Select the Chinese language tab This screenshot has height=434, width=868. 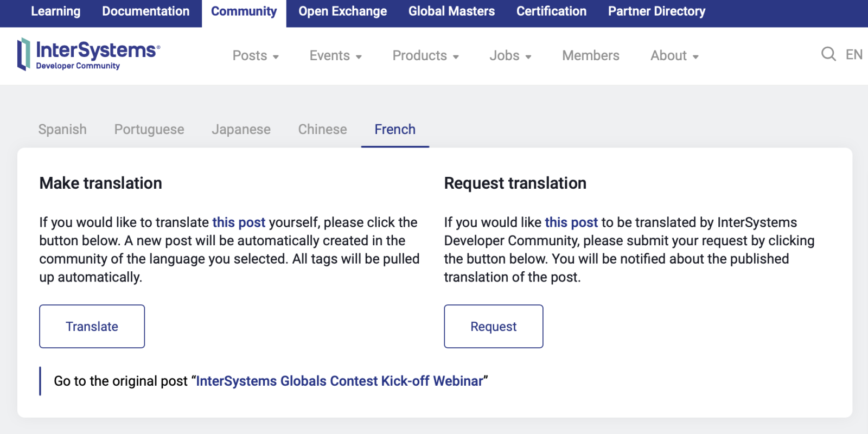[322, 130]
